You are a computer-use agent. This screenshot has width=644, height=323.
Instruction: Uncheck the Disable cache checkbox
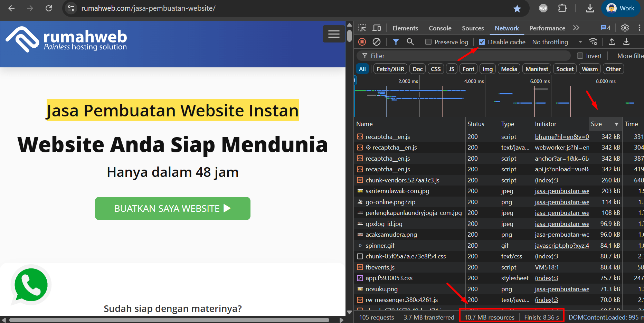coord(482,42)
